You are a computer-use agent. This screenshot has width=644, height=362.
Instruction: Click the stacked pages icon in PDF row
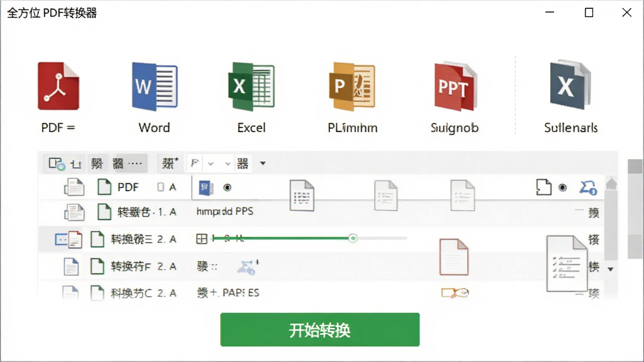coord(74,187)
